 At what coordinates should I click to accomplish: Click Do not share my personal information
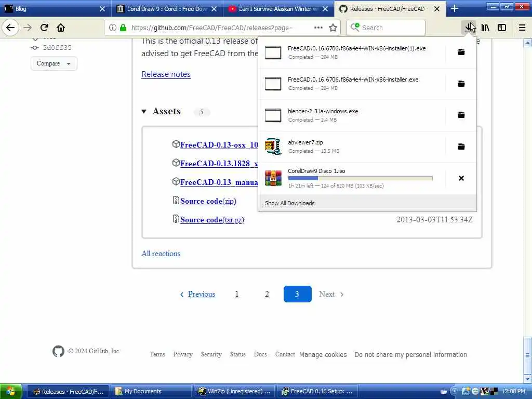point(411,354)
